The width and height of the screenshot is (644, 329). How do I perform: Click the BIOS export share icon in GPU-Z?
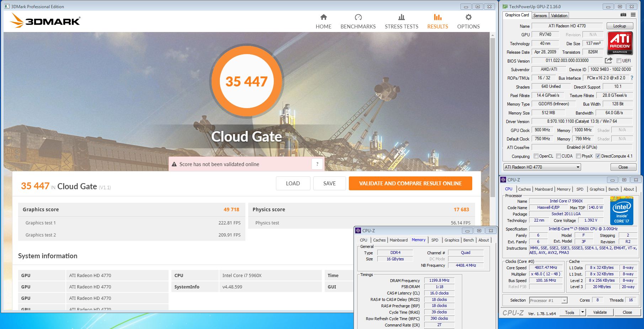(608, 60)
